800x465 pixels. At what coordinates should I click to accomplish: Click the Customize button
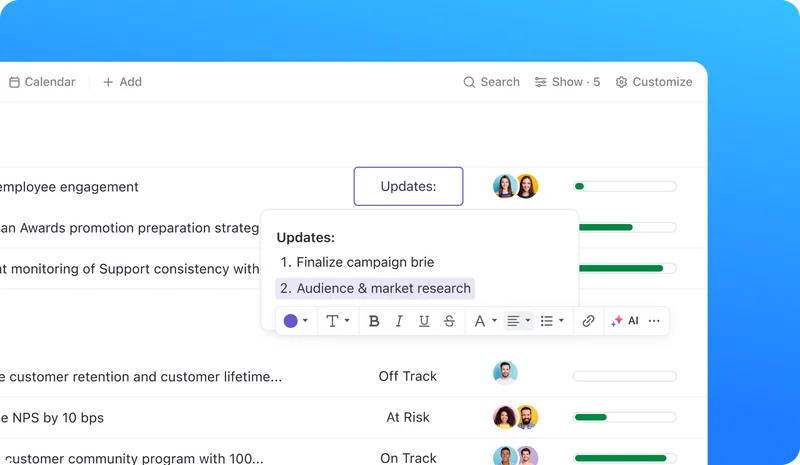pos(653,82)
